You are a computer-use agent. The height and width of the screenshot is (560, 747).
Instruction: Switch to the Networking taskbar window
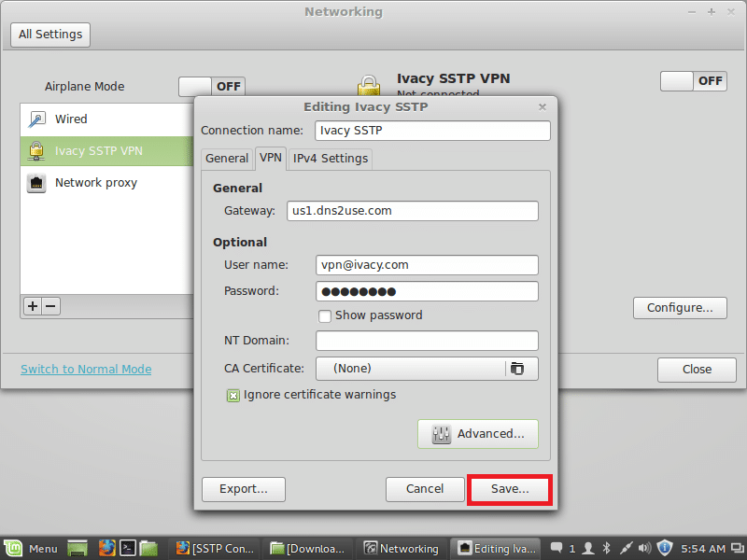pyautogui.click(x=402, y=549)
